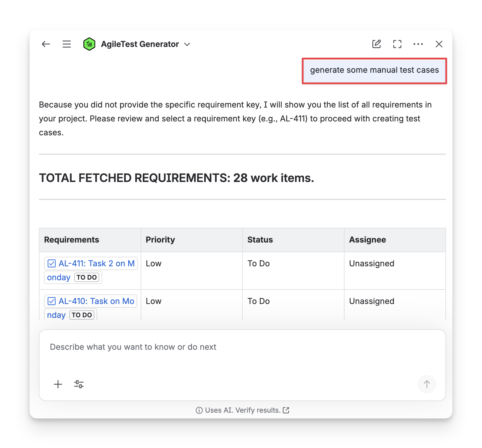Click the back arrow icon
Image resolution: width=482 pixels, height=448 pixels.
click(x=46, y=44)
